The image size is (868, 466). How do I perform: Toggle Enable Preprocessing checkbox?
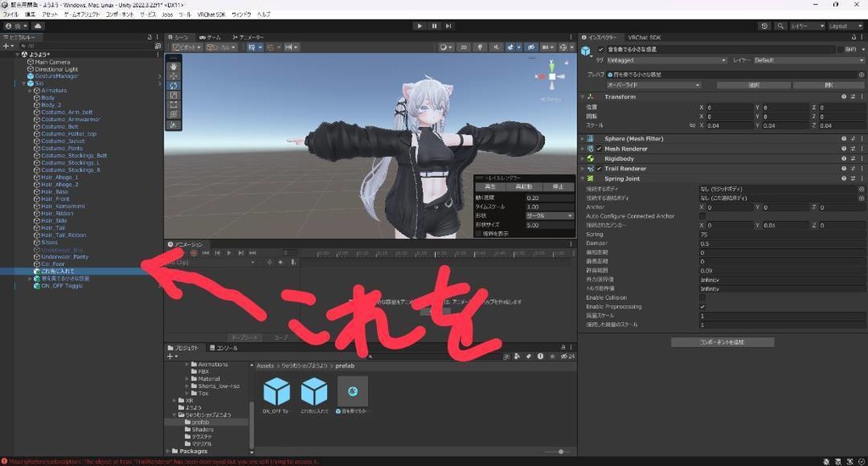point(703,307)
